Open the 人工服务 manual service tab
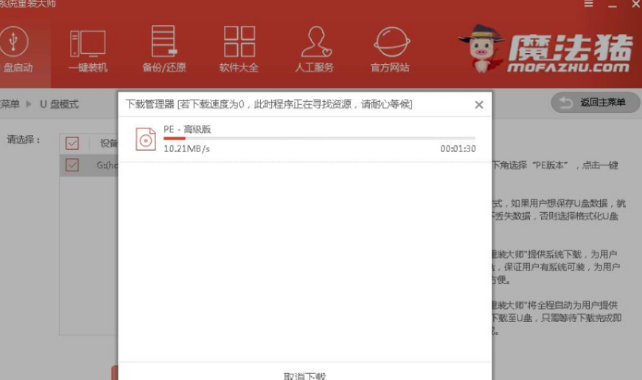 (314, 49)
